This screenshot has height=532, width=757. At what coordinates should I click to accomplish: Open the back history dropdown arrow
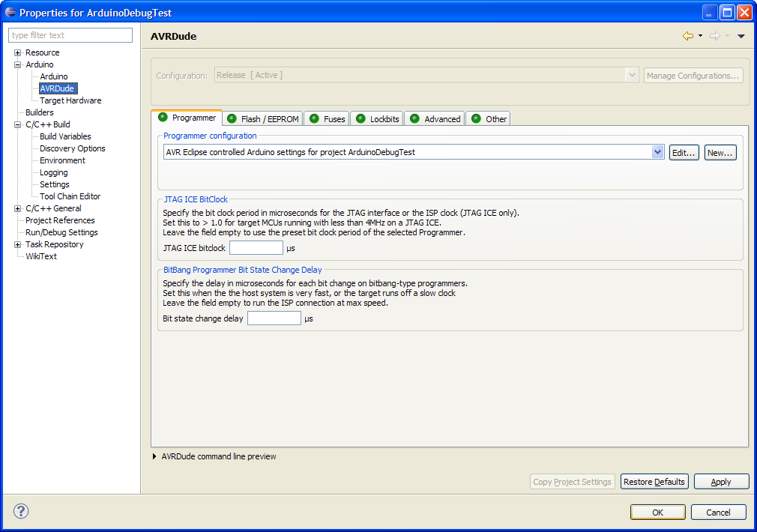coord(700,36)
